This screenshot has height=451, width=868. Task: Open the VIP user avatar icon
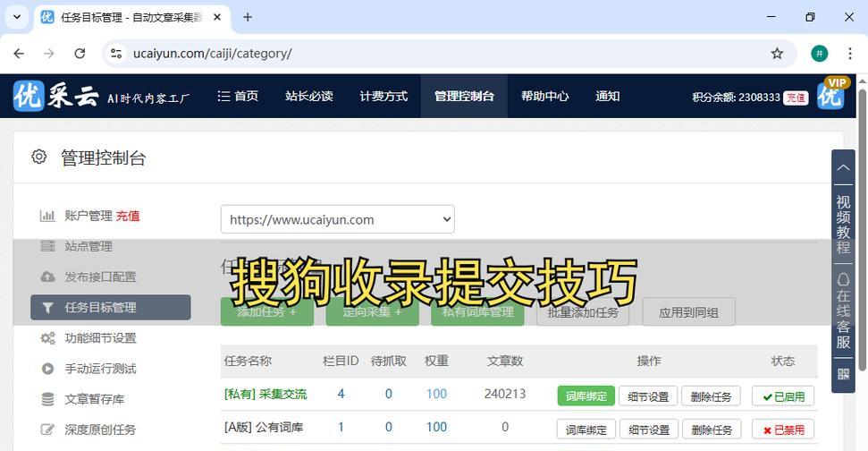click(x=831, y=94)
